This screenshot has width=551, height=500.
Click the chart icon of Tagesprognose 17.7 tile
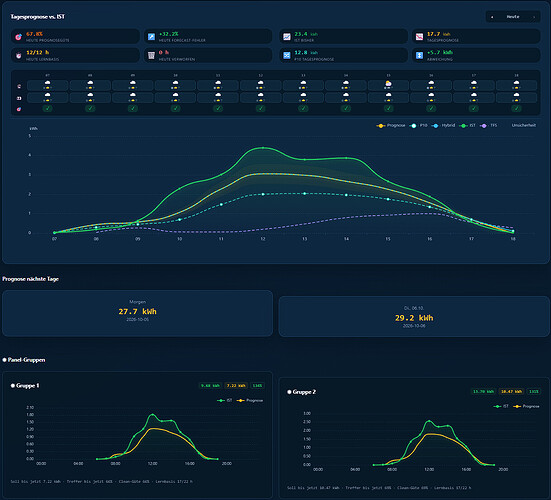419,37
